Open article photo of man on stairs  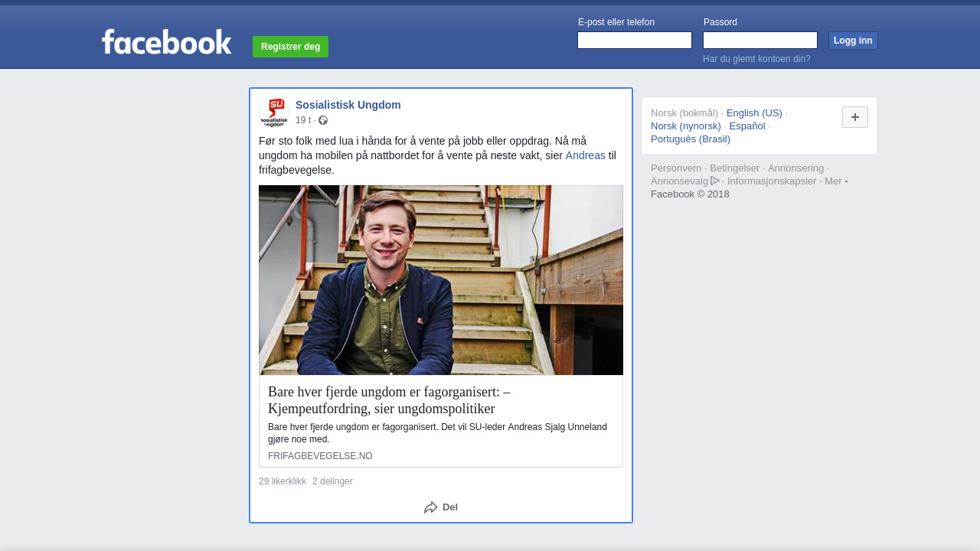[x=441, y=280]
